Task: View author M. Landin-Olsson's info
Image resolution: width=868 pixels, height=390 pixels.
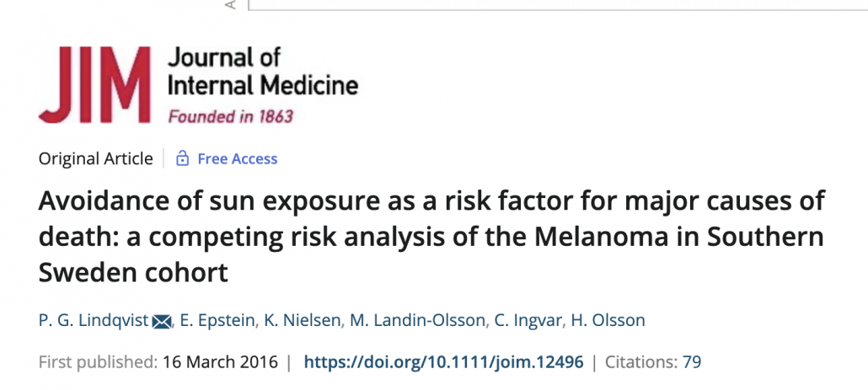Action: click(416, 320)
